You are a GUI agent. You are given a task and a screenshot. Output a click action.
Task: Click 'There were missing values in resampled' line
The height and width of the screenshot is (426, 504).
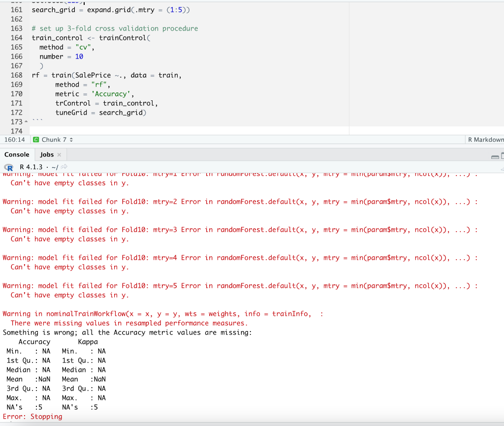(x=129, y=323)
